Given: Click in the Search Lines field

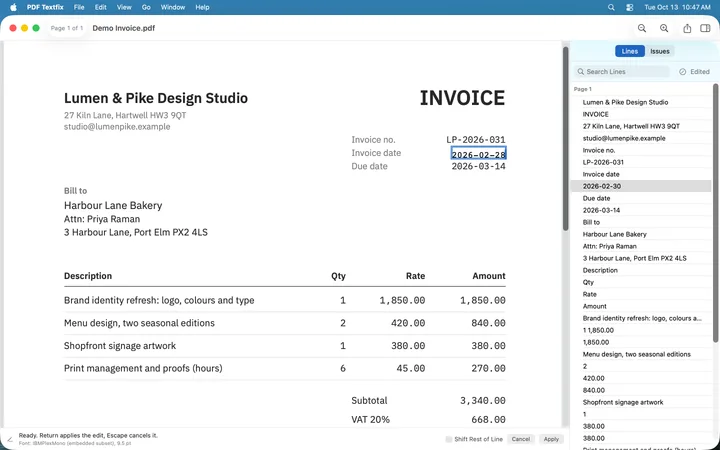Looking at the screenshot, I should pos(622,72).
